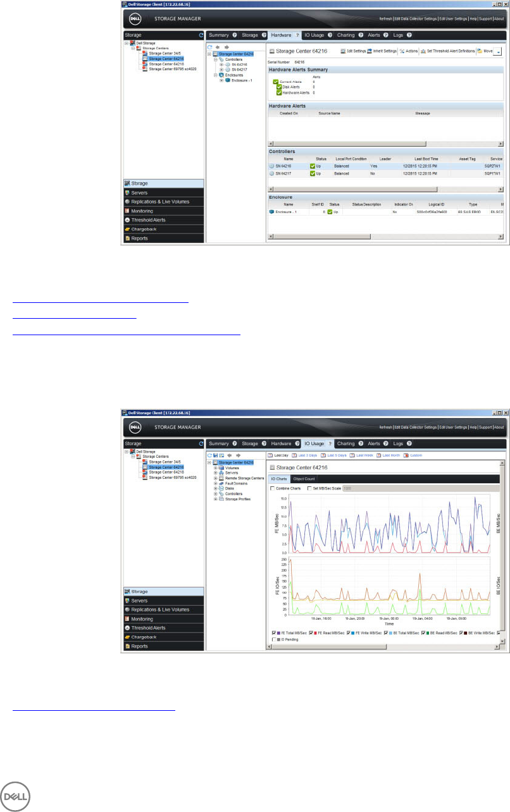Toggle FE Write MB/Sec legend checkbox
The image size is (510, 812).
[x=349, y=632]
